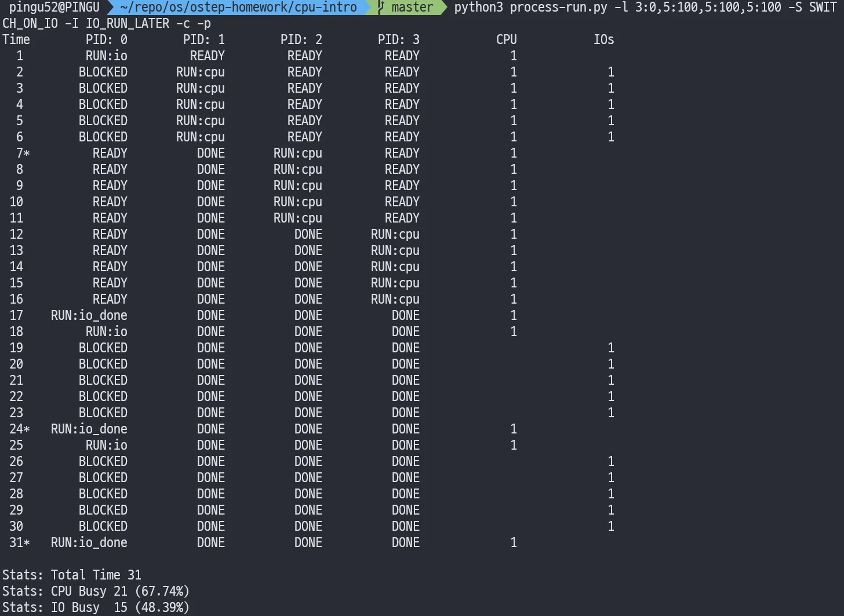The height and width of the screenshot is (616, 844).
Task: Click the PID: 1 column header
Action: pos(204,39)
